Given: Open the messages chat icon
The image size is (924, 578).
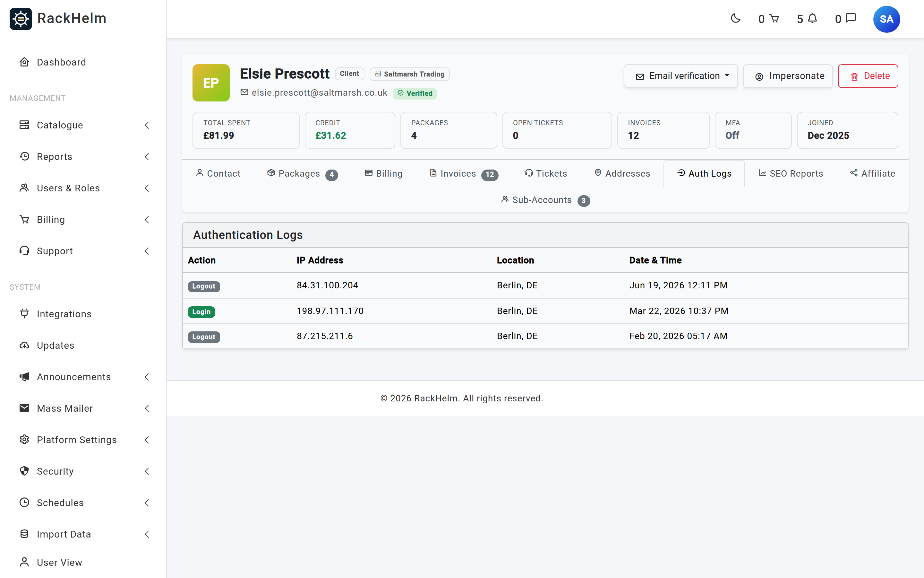Looking at the screenshot, I should [x=851, y=18].
